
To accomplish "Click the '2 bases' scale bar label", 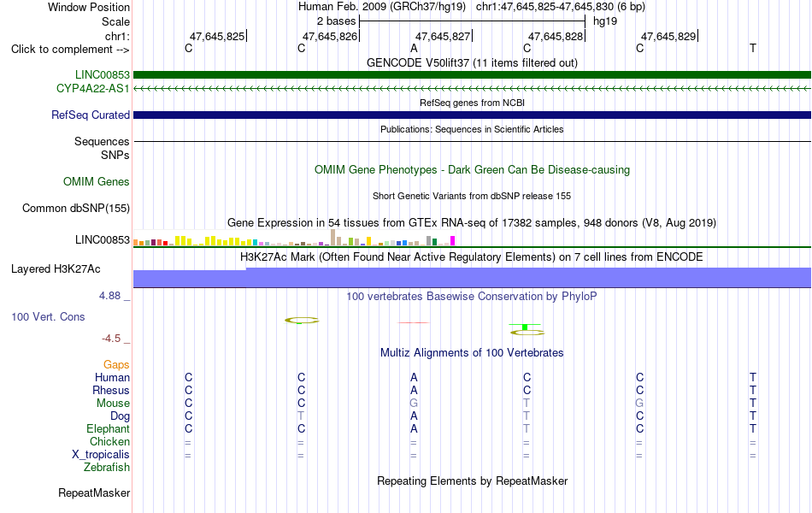I will tap(337, 21).
